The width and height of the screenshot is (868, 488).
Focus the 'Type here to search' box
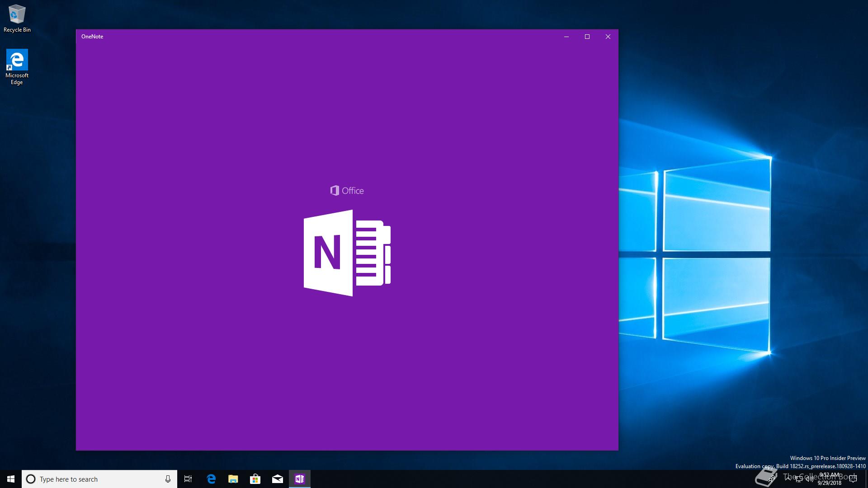pos(99,479)
